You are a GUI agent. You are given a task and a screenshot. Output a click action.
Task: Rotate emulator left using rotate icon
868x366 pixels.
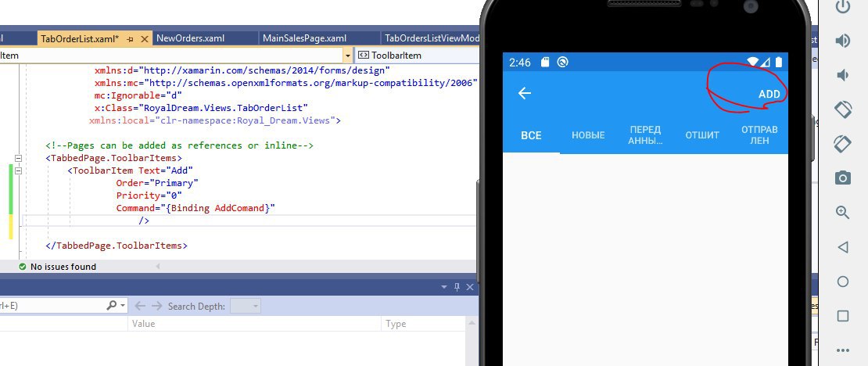point(842,109)
